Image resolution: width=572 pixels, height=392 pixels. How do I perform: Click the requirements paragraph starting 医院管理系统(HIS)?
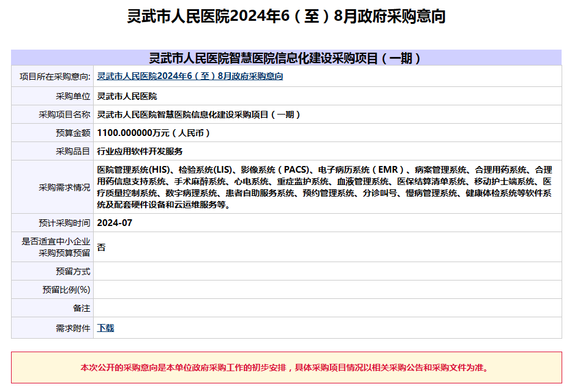pyautogui.click(x=325, y=187)
